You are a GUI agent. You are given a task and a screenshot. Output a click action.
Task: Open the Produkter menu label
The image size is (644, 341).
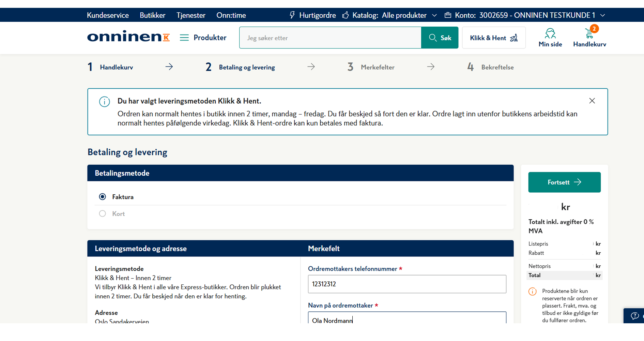[x=210, y=38]
